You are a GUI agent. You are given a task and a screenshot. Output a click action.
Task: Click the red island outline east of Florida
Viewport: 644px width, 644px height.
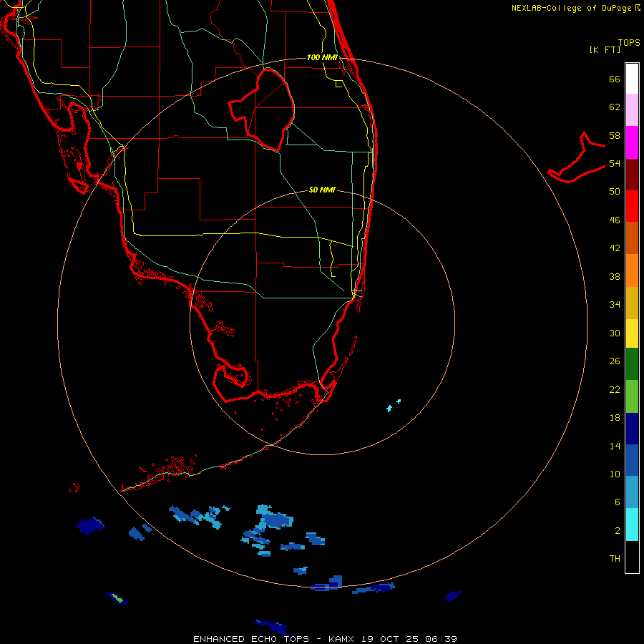click(577, 158)
